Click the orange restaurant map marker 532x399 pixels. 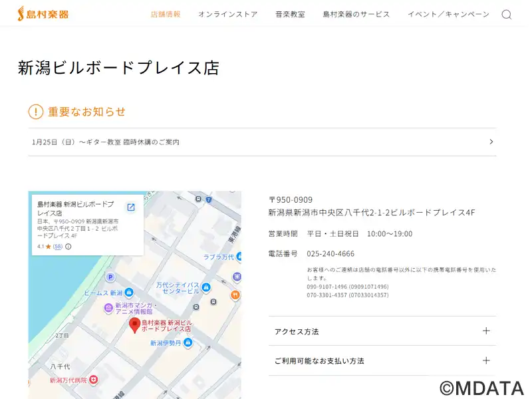tap(235, 295)
